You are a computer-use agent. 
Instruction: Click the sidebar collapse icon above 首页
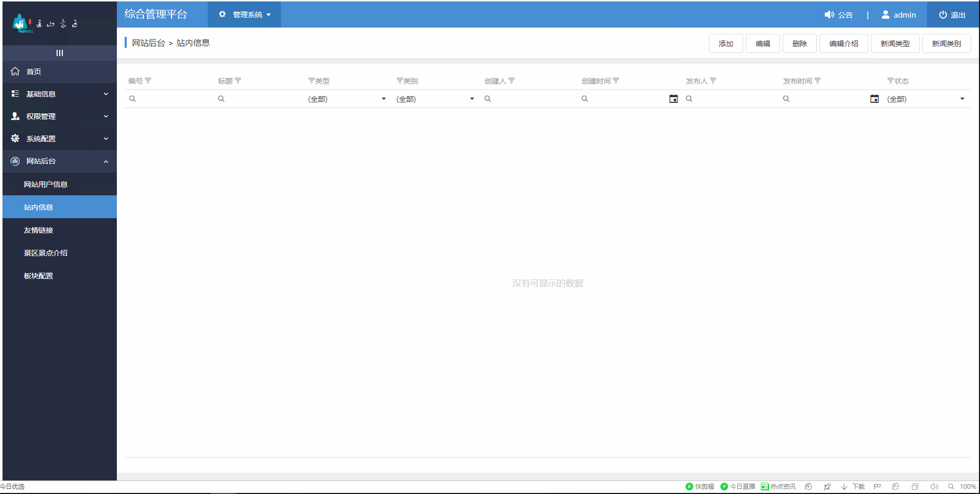[59, 52]
